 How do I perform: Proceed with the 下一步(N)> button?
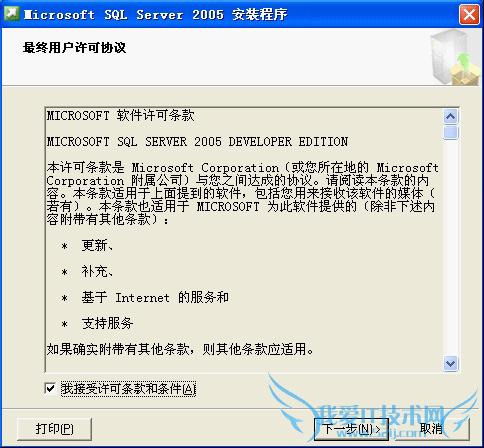[x=352, y=429]
